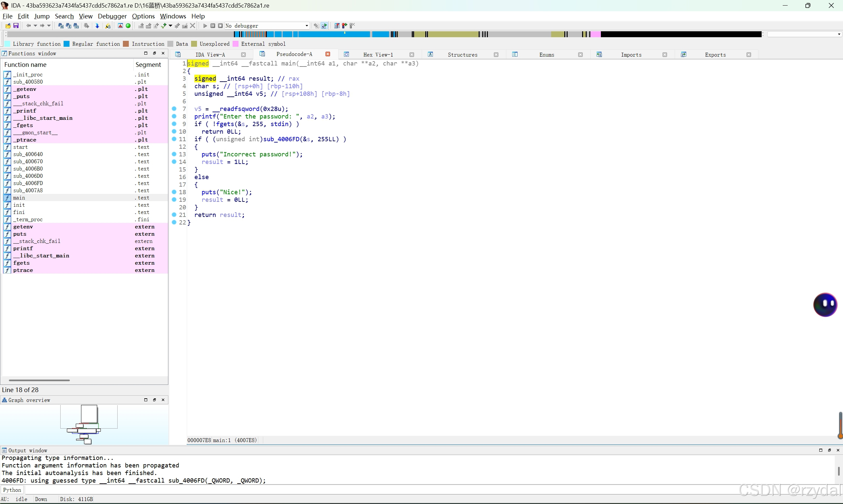Screen dimensions: 843x504
Task: Click the green circle run icon
Action: (x=128, y=26)
